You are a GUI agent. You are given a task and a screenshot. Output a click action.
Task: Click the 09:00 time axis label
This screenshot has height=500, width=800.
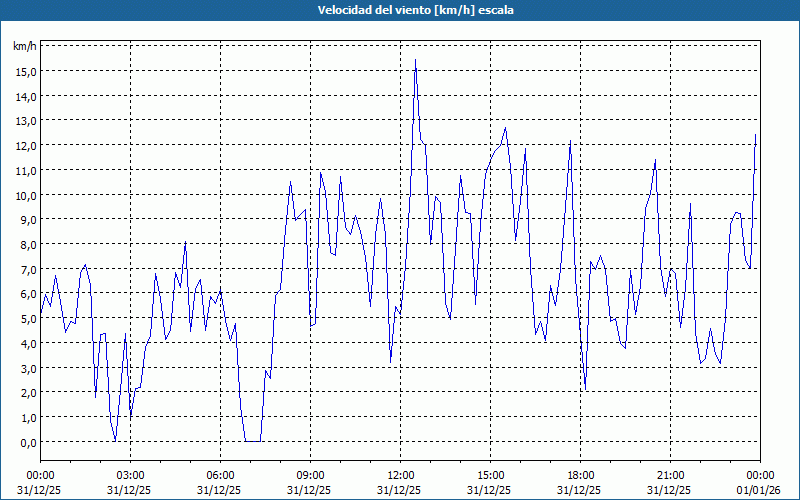coord(310,476)
